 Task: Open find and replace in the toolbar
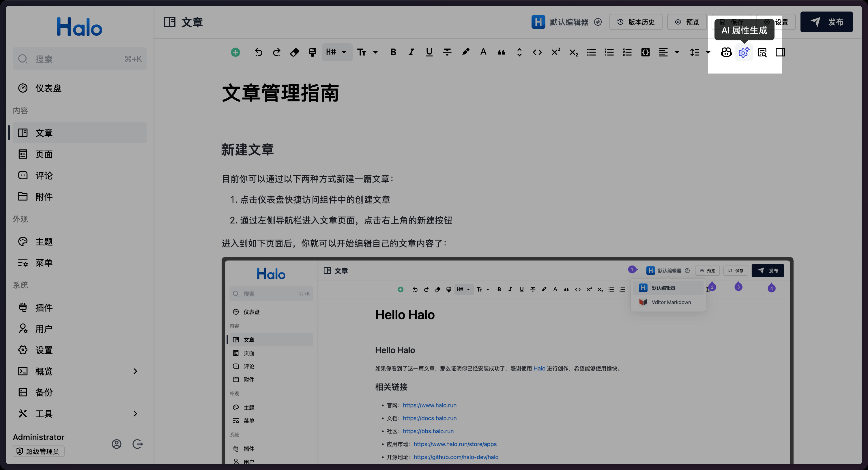click(x=762, y=52)
